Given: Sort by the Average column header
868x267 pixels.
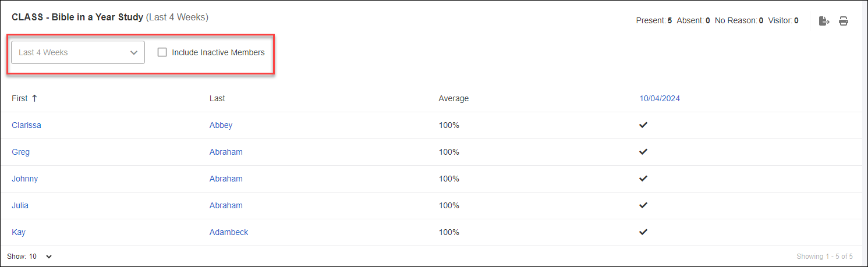Looking at the screenshot, I should [454, 98].
